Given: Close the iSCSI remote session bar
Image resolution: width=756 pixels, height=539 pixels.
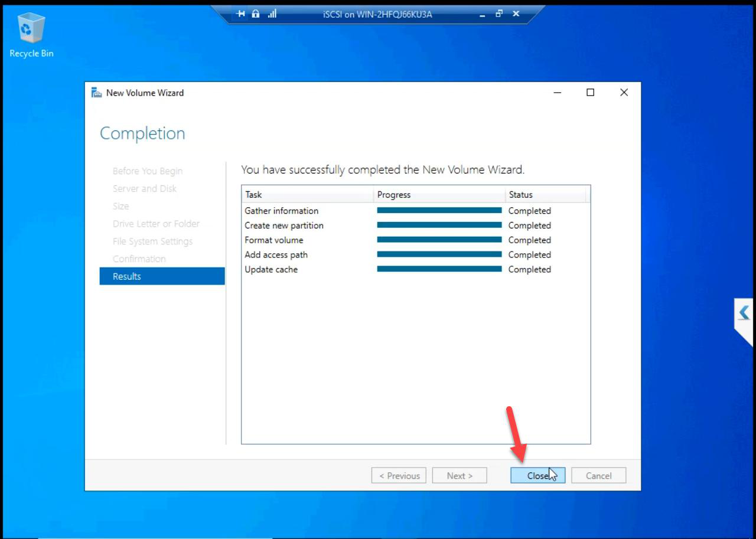Looking at the screenshot, I should point(516,14).
